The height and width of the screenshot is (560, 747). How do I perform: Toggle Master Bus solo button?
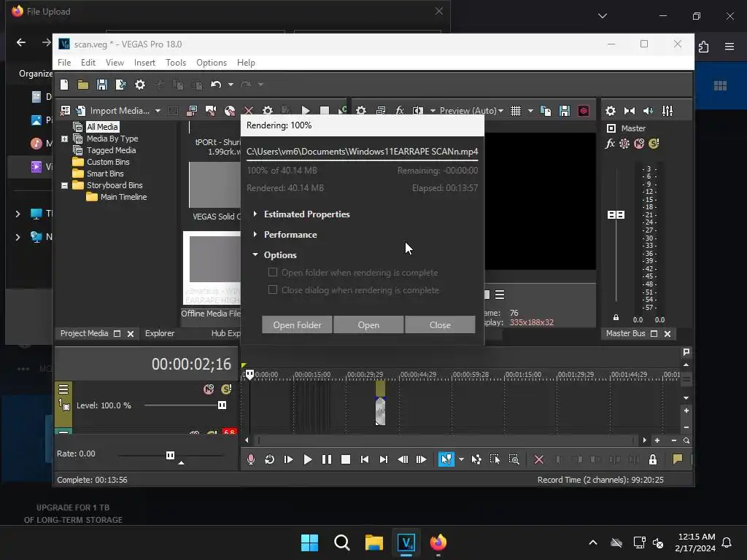click(654, 144)
